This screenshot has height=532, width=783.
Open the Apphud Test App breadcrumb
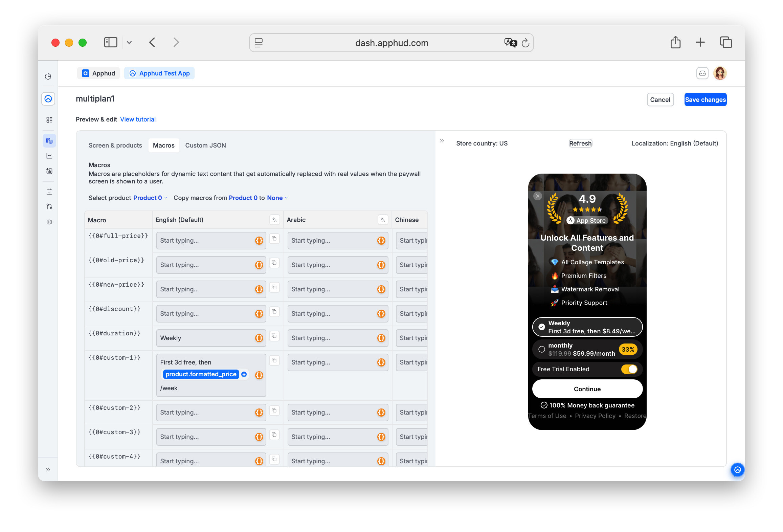tap(159, 73)
